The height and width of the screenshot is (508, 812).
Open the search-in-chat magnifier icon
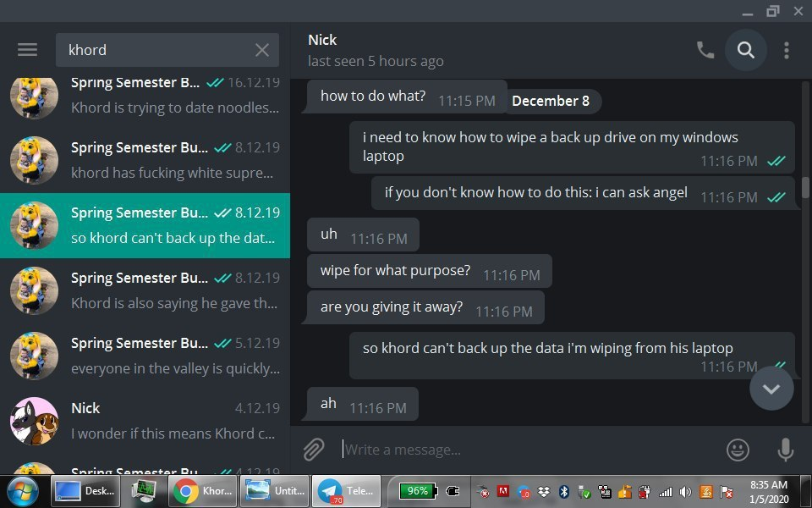[746, 50]
